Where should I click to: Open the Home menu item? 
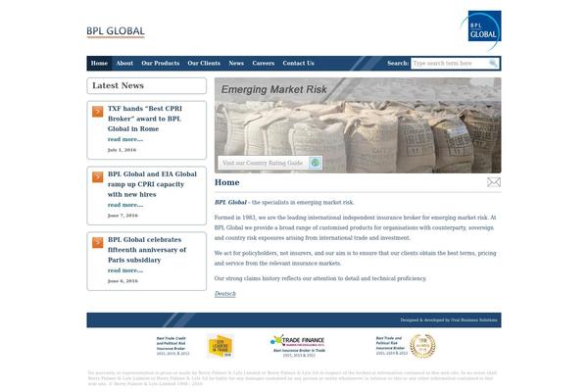(x=99, y=64)
